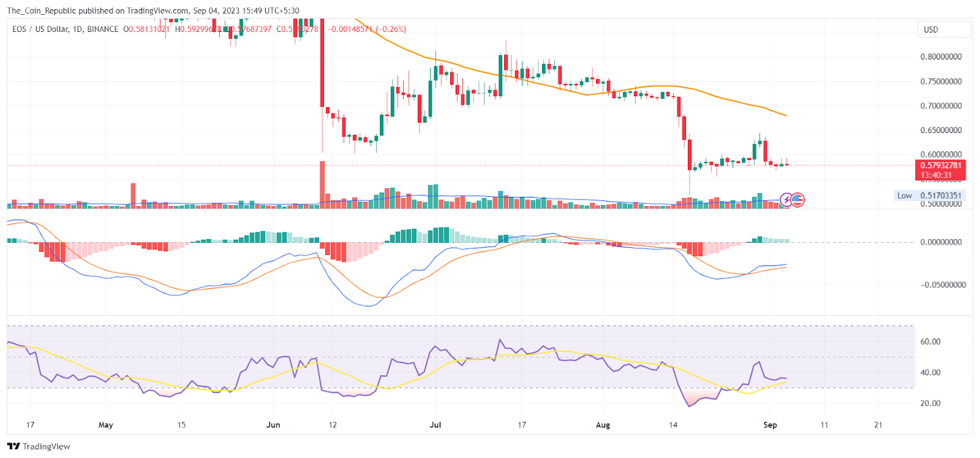The width and height of the screenshot is (980, 458).
Task: Click the 0.60000000 price axis label
Action: point(941,155)
